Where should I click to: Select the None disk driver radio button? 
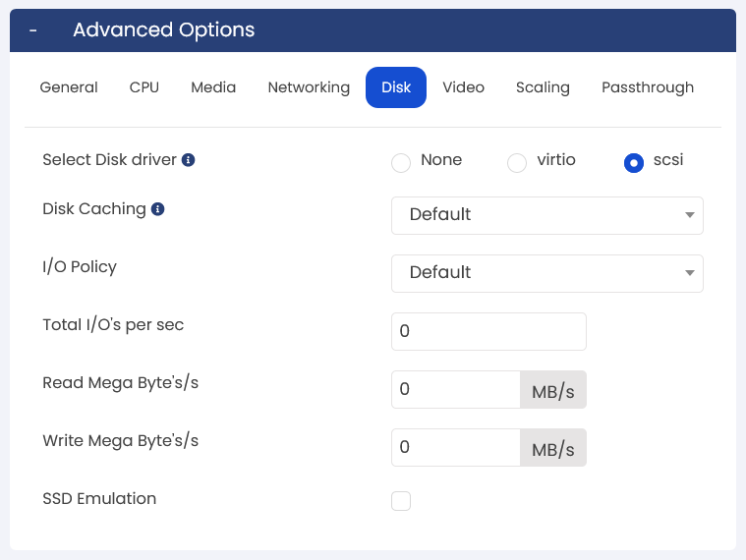click(401, 163)
